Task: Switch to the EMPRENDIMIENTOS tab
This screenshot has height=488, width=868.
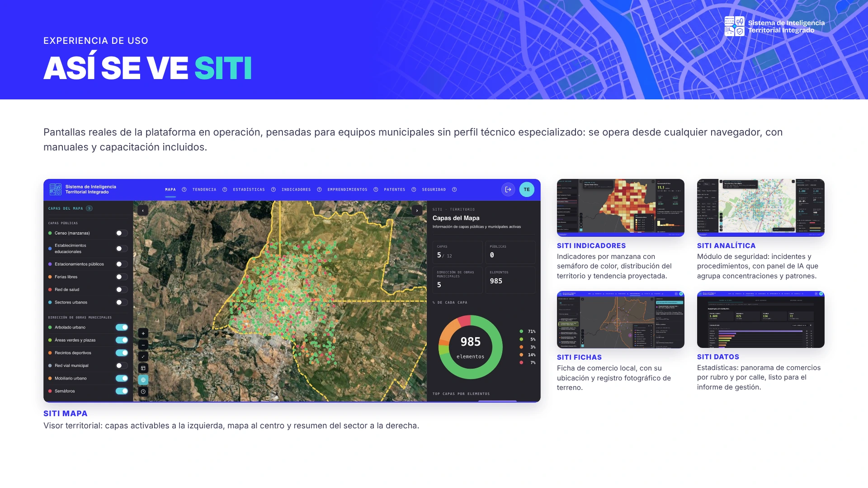Action: click(347, 190)
